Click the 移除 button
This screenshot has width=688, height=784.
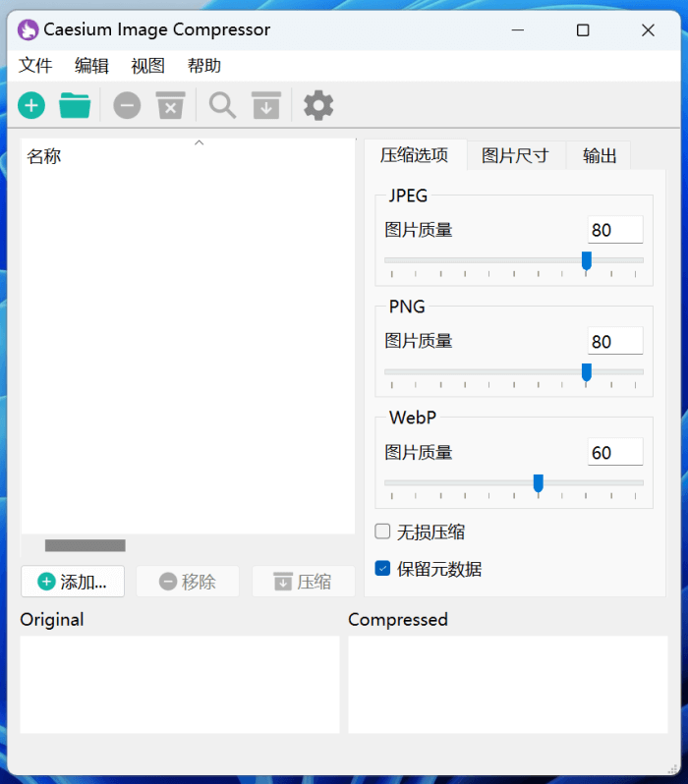(x=188, y=581)
